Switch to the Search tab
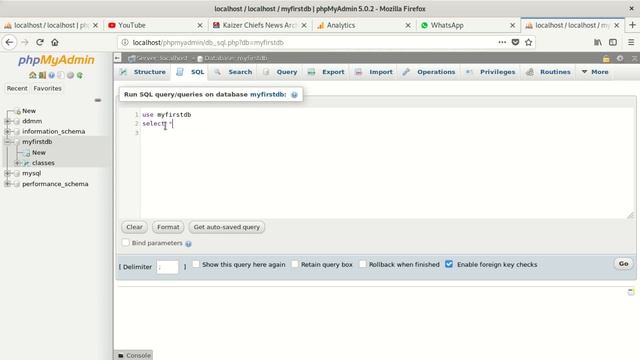The image size is (640, 360). pos(234,72)
